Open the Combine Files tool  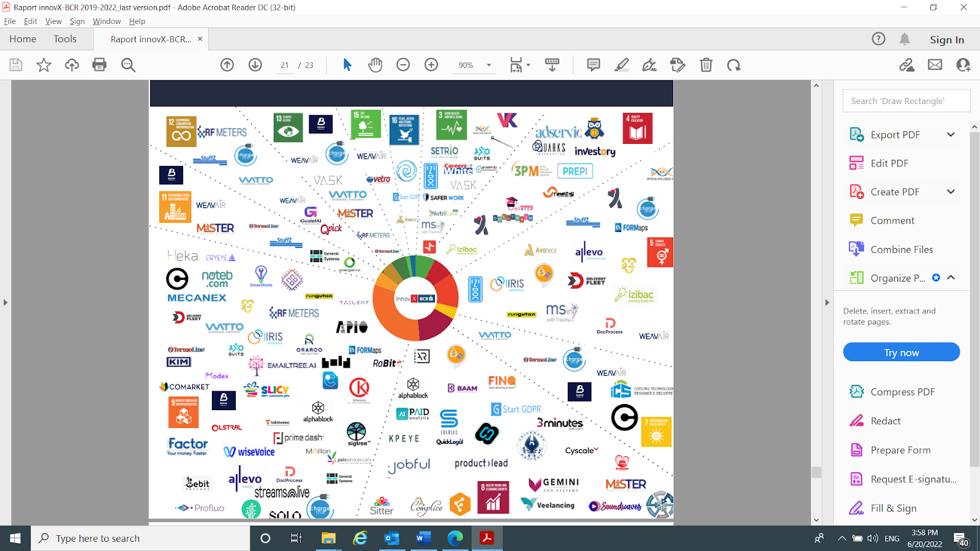point(903,249)
